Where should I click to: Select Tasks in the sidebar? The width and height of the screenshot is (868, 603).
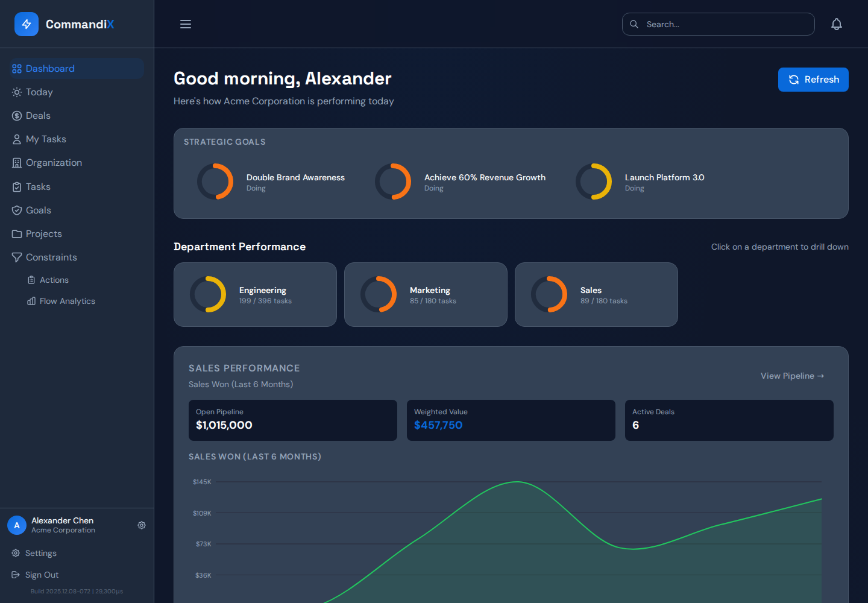pyautogui.click(x=77, y=187)
